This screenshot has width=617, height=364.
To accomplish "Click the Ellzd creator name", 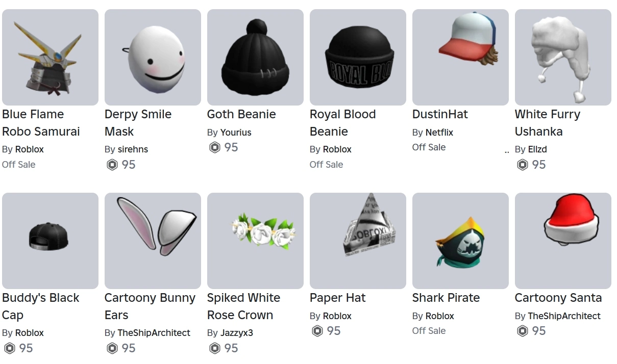I will tap(537, 149).
